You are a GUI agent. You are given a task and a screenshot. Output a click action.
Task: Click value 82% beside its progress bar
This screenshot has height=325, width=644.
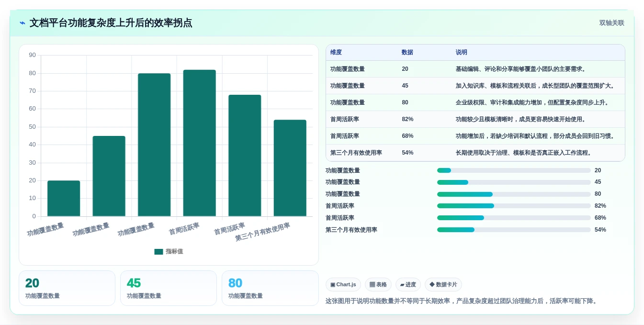pyautogui.click(x=600, y=206)
